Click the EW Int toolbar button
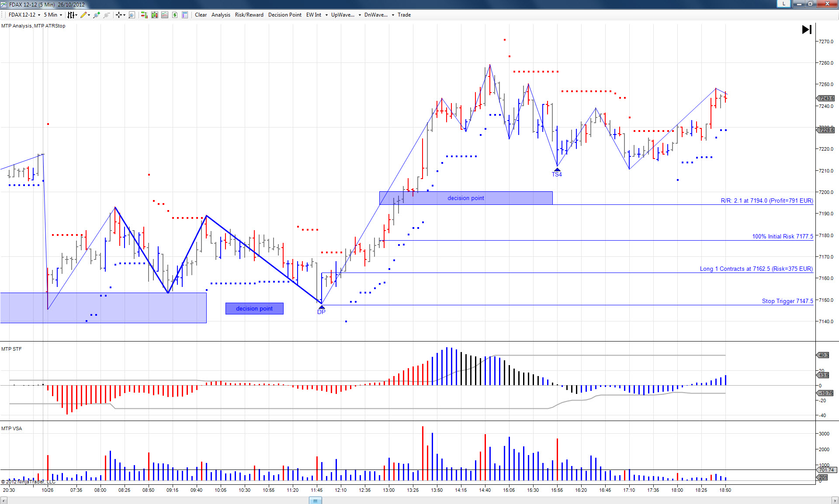 coord(314,15)
